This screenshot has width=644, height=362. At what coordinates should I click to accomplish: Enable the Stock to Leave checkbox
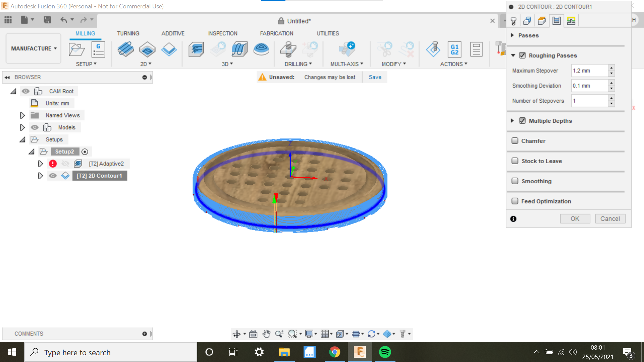point(515,161)
